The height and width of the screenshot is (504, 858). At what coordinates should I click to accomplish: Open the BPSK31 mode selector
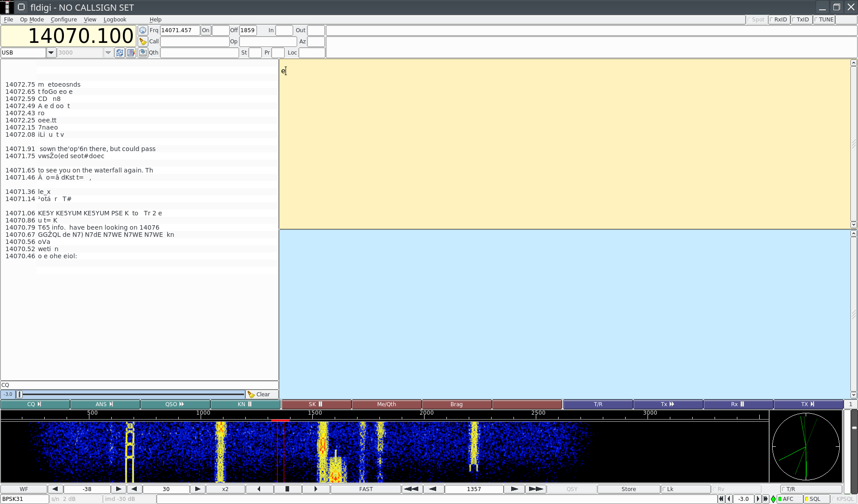25,499
